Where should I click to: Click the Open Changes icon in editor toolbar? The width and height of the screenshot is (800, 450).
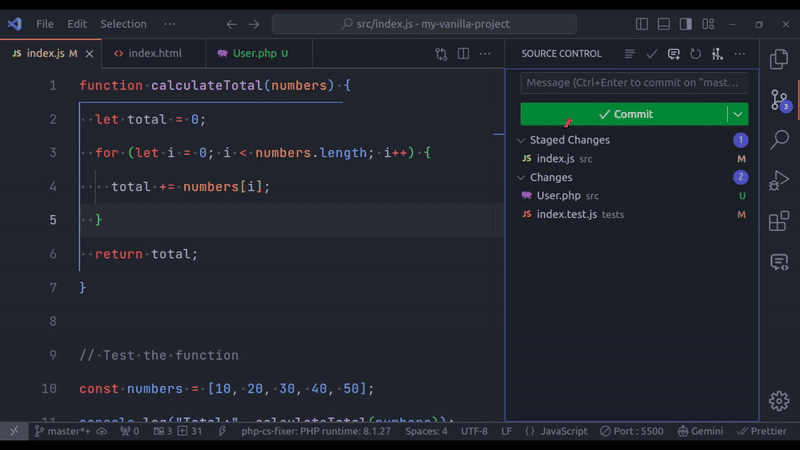[x=441, y=54]
